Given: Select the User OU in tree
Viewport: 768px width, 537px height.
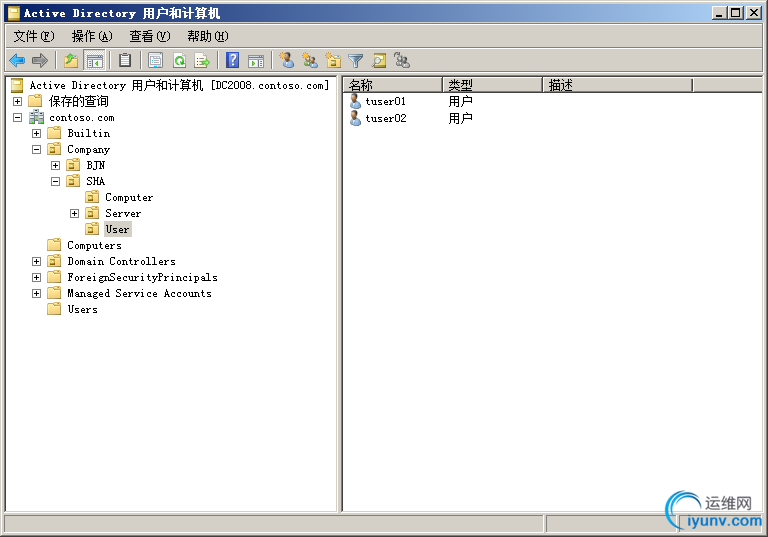Looking at the screenshot, I should 118,229.
